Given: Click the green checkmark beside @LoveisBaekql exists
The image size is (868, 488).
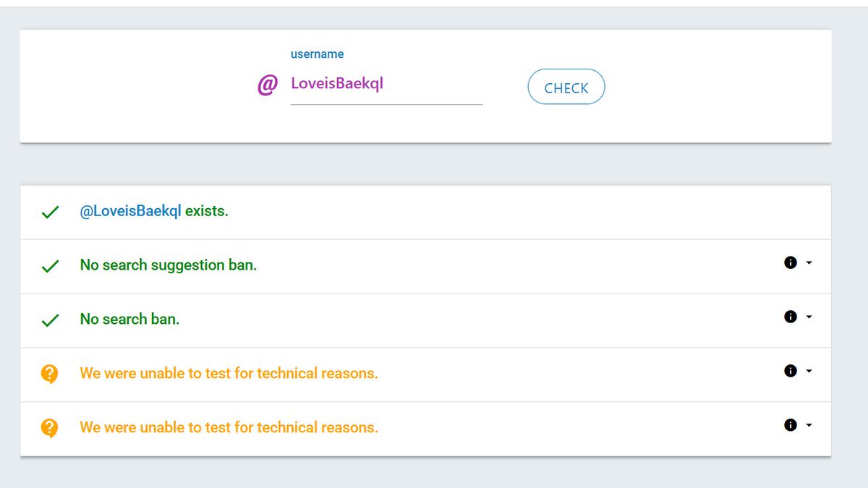Looking at the screenshot, I should click(50, 213).
